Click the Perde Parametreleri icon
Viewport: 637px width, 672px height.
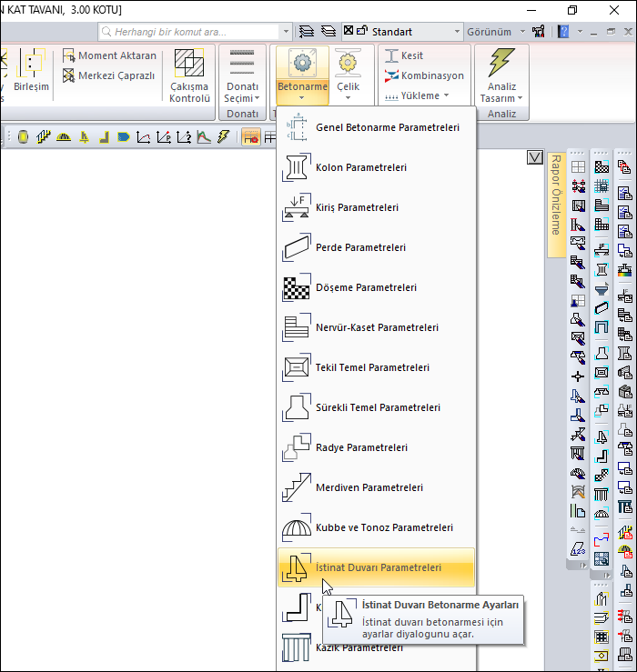click(x=297, y=247)
